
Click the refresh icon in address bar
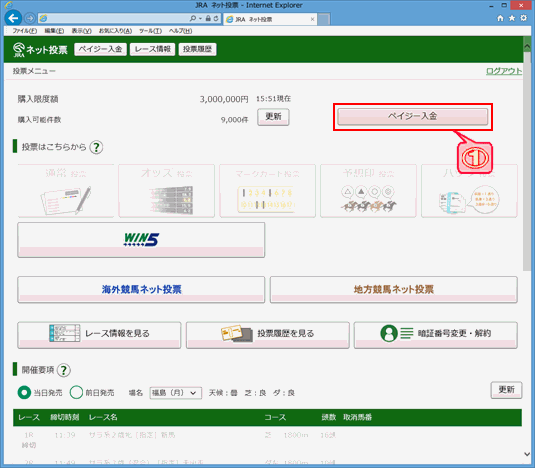pyautogui.click(x=216, y=18)
